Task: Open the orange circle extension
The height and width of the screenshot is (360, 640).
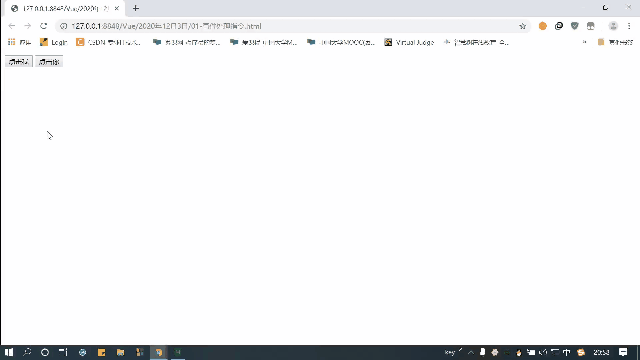Action: (x=542, y=26)
